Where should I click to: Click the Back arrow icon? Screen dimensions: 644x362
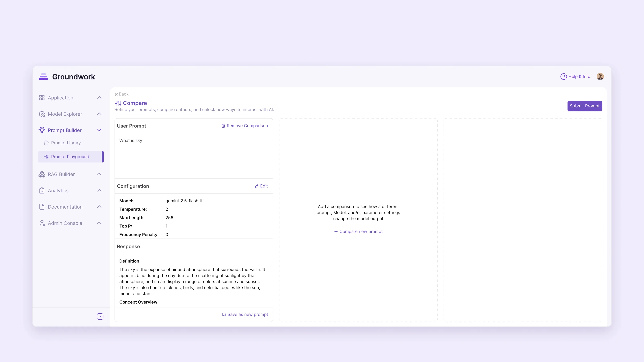[117, 95]
